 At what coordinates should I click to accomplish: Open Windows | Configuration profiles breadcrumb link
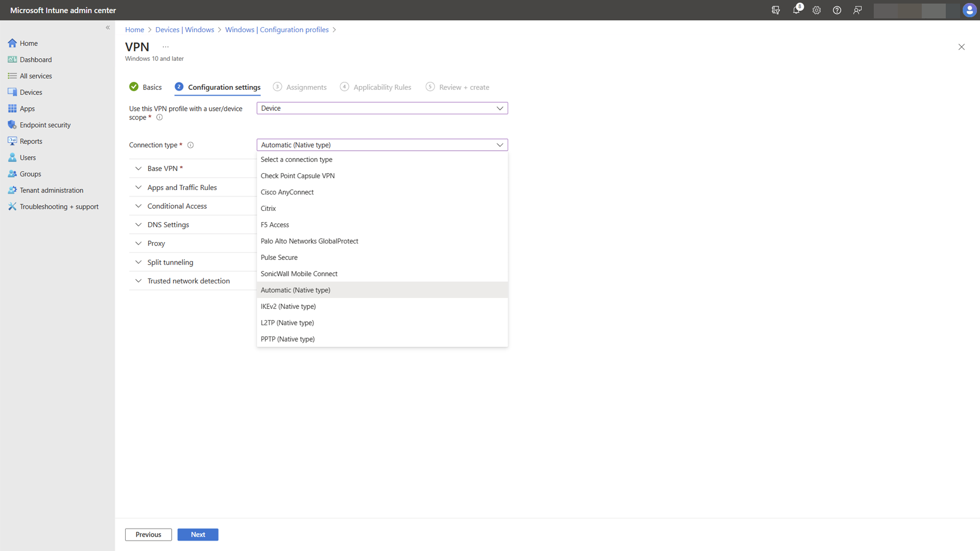277,30
